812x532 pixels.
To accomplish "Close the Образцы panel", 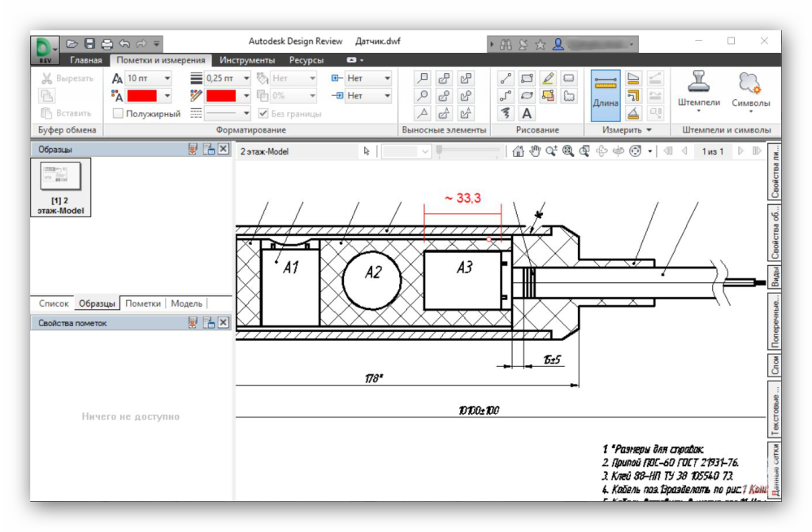I will [x=224, y=150].
